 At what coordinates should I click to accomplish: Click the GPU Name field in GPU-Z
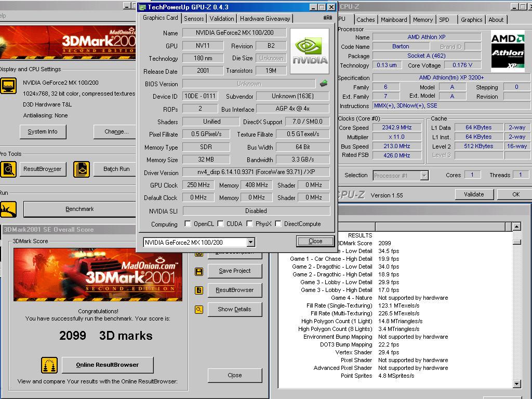coord(234,33)
